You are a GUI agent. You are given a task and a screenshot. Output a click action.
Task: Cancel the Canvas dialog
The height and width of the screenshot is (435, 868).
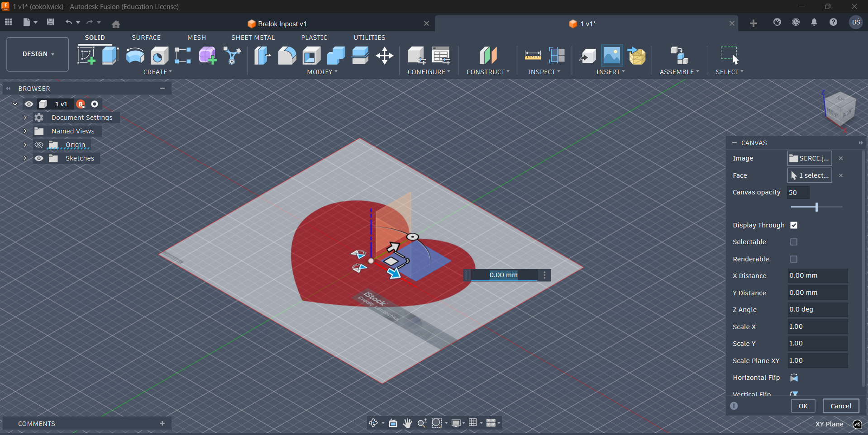click(840, 406)
